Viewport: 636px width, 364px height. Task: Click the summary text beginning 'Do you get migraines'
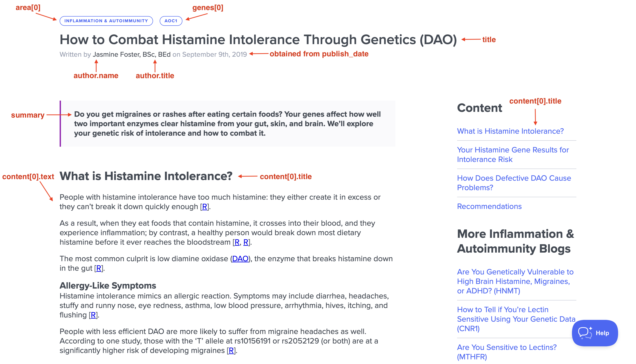coord(227,124)
